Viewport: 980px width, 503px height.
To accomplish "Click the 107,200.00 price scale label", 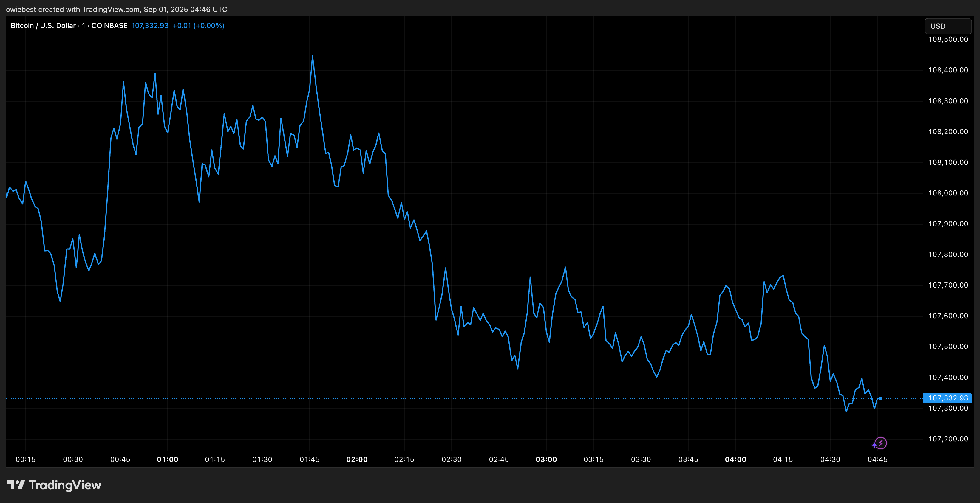I will pos(948,439).
